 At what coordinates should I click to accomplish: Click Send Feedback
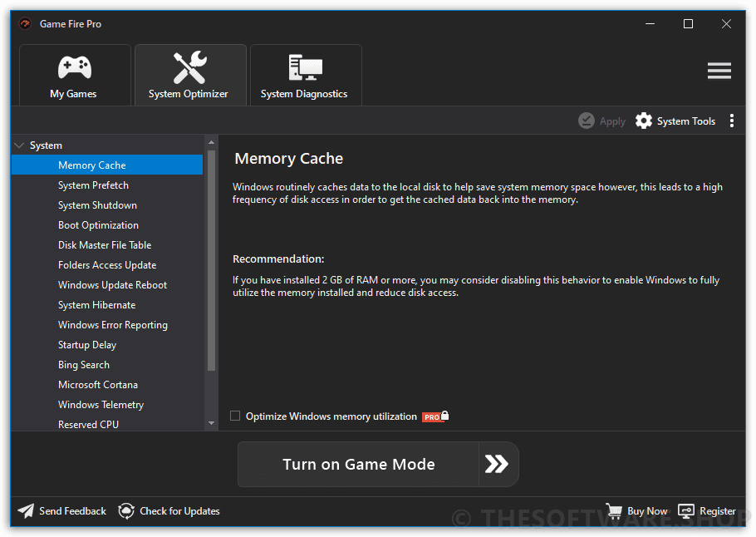coord(61,511)
